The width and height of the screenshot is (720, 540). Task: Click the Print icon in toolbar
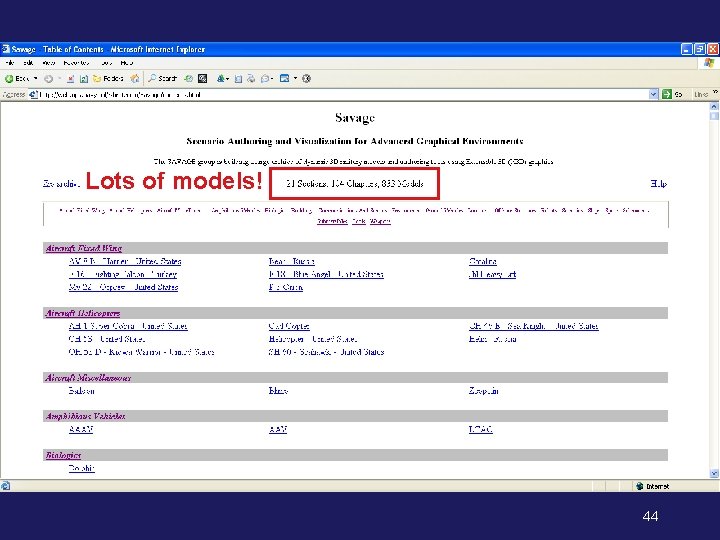click(x=251, y=79)
